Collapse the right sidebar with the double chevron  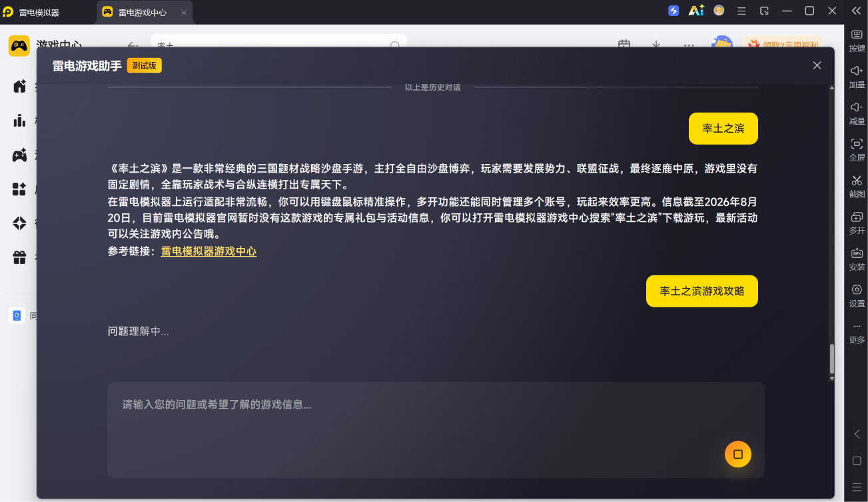coord(857,11)
